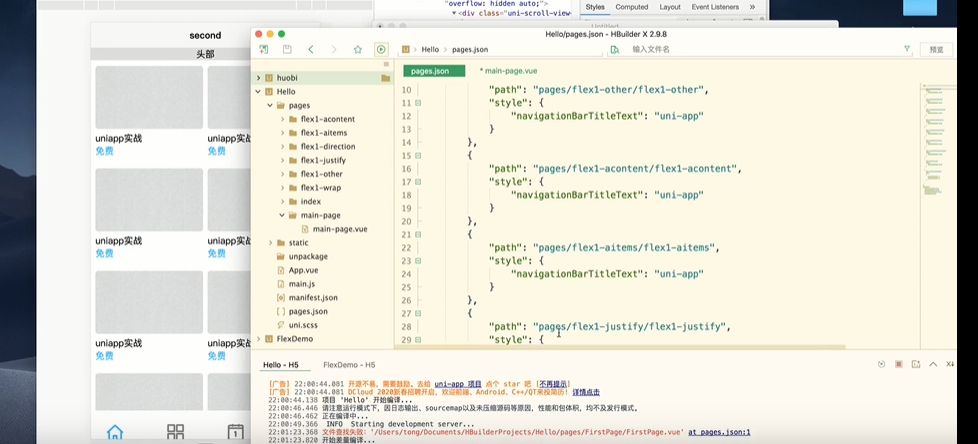978x444 pixels.
Task: Collapse the pages folder
Action: click(270, 105)
